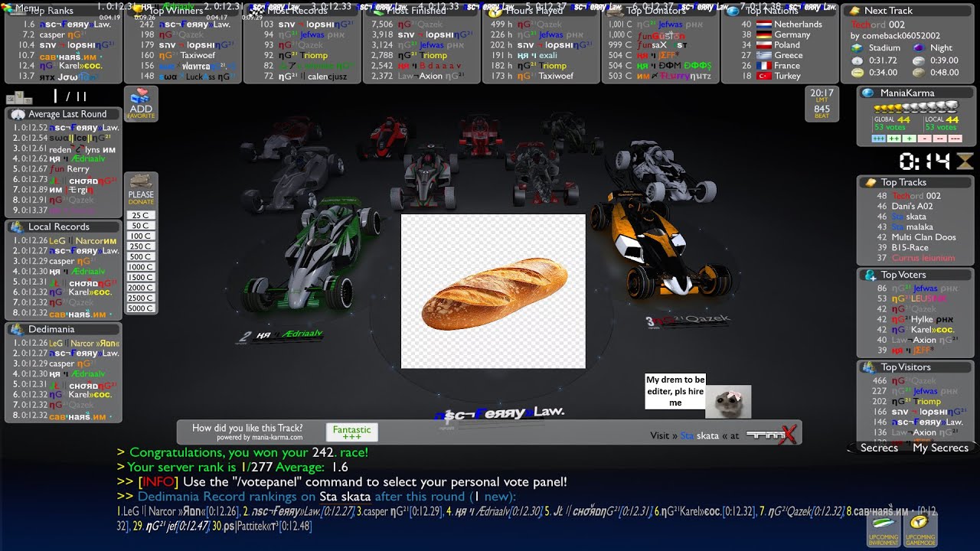Viewport: 980px width, 551px height.
Task: Click the My Secrecs link
Action: [x=940, y=448]
